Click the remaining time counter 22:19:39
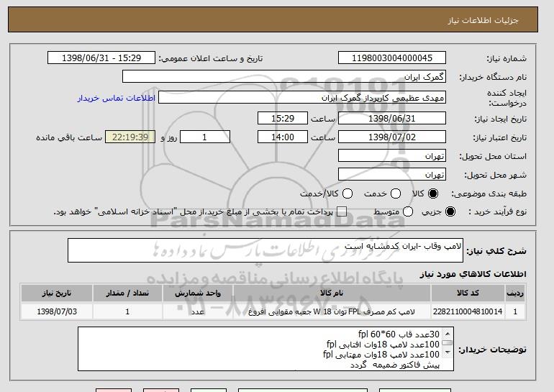 point(130,137)
